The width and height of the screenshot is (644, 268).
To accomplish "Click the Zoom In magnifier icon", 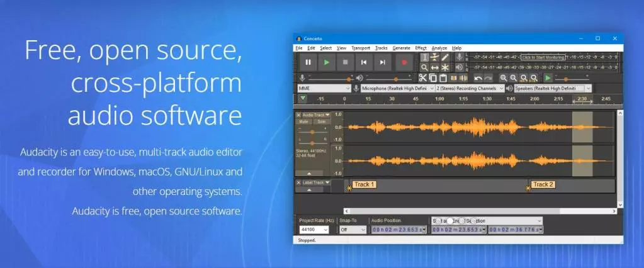I will (x=504, y=78).
